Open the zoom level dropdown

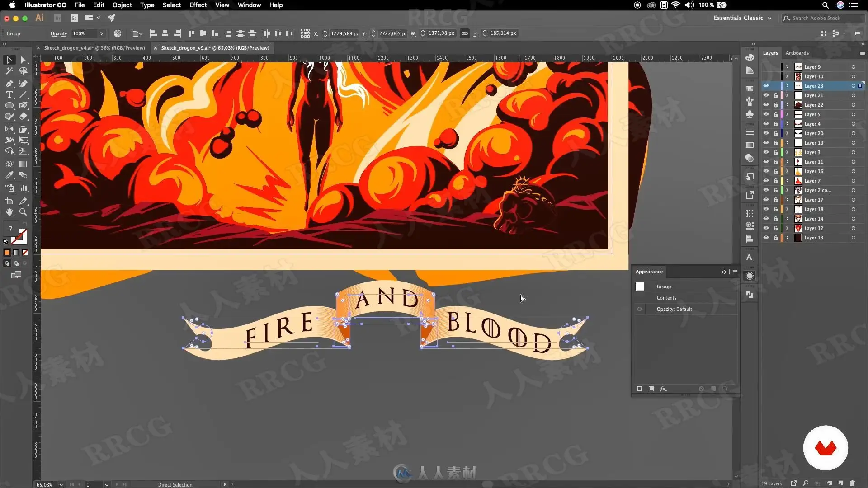click(x=61, y=484)
